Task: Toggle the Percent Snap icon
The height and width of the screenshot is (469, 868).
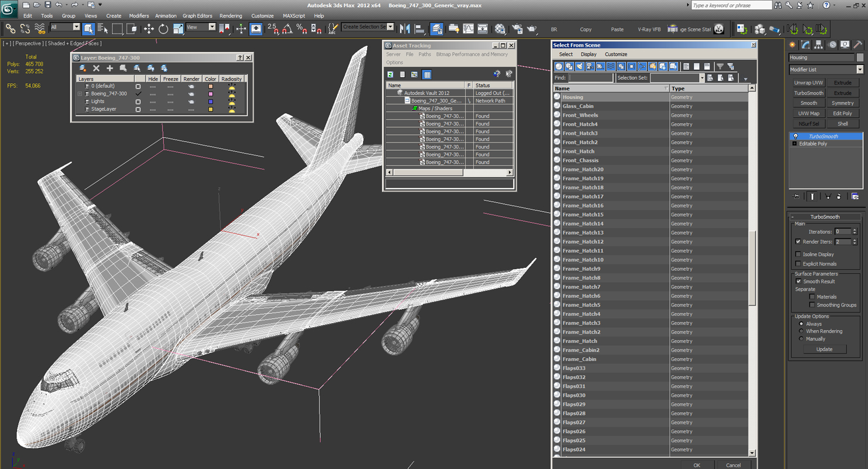Action: 301,28
